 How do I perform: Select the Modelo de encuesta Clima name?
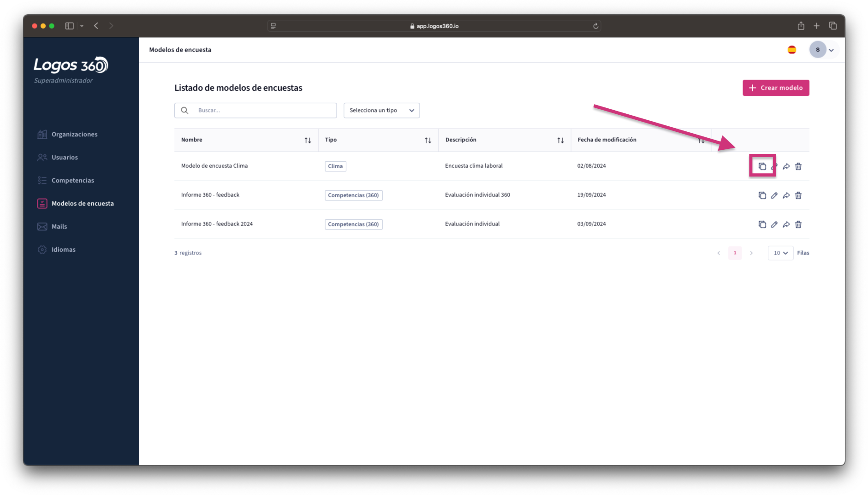[214, 165]
